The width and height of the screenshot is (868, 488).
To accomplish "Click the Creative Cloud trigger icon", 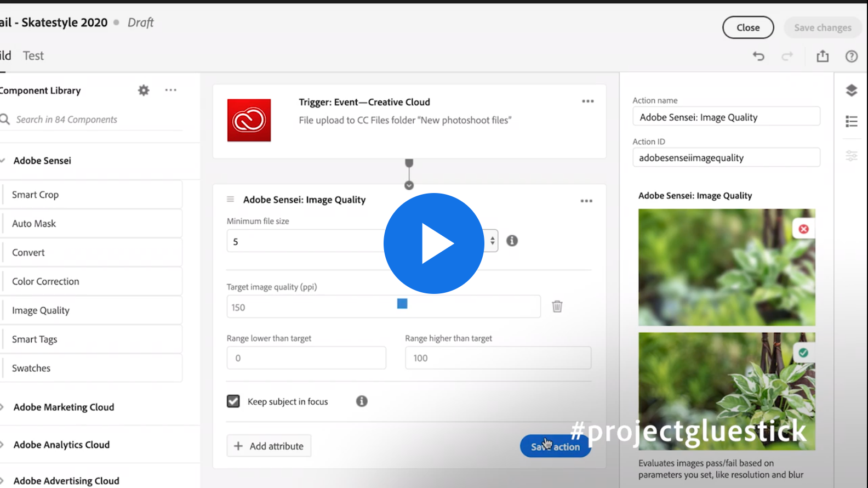I will pyautogui.click(x=249, y=120).
